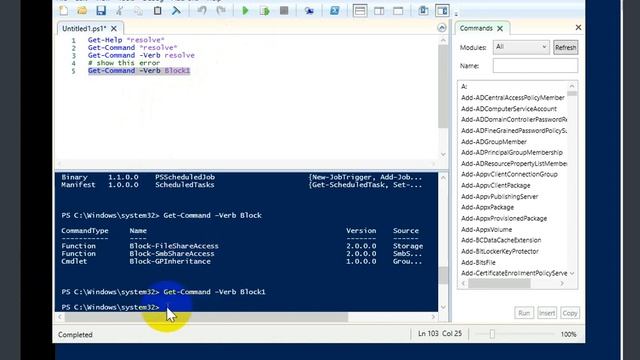Save the script using the floppy icon
The height and width of the screenshot is (360, 640).
coord(101,10)
